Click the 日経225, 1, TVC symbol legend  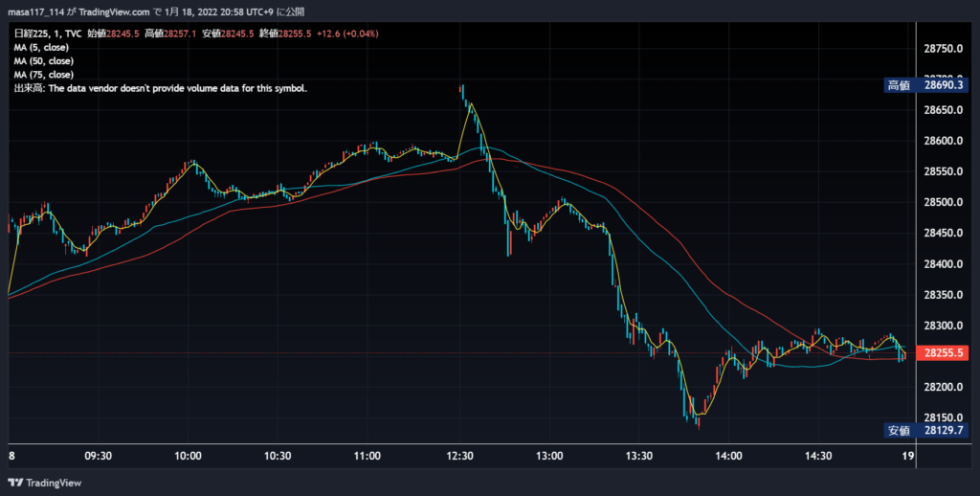(x=48, y=34)
